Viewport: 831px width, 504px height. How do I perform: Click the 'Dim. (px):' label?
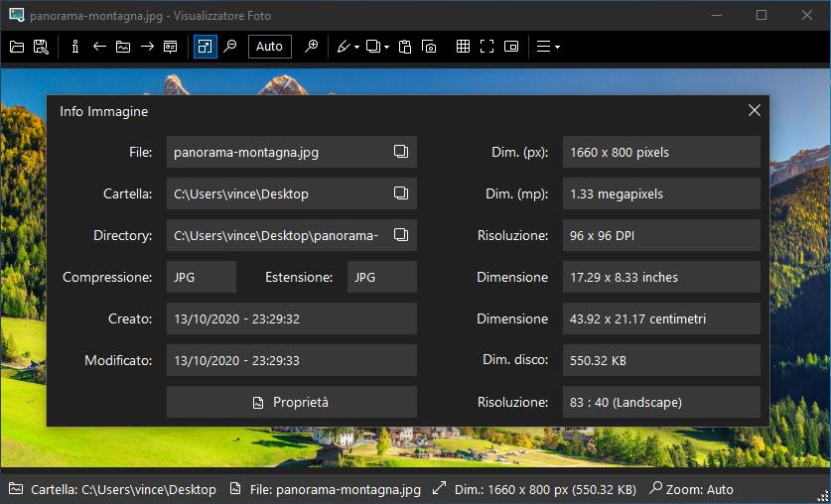[x=519, y=153]
